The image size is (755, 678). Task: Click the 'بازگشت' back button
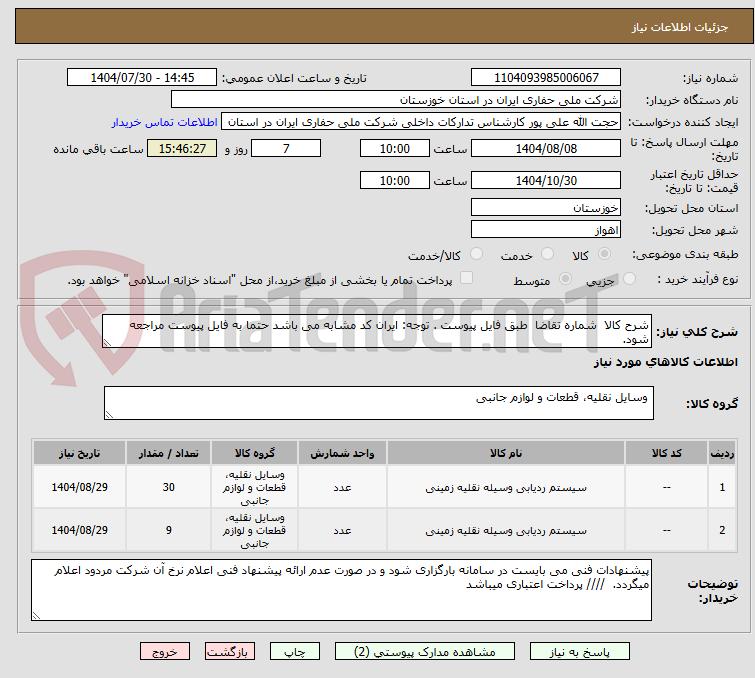[231, 651]
